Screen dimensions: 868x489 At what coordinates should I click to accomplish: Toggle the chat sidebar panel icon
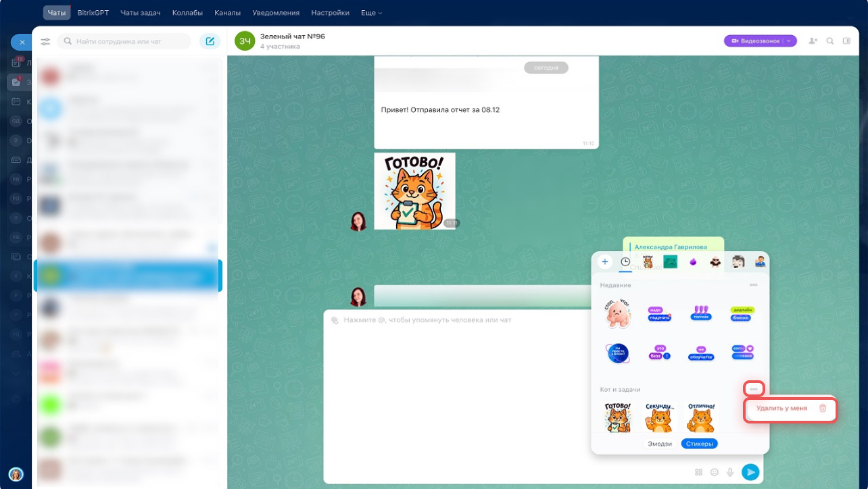pos(847,41)
